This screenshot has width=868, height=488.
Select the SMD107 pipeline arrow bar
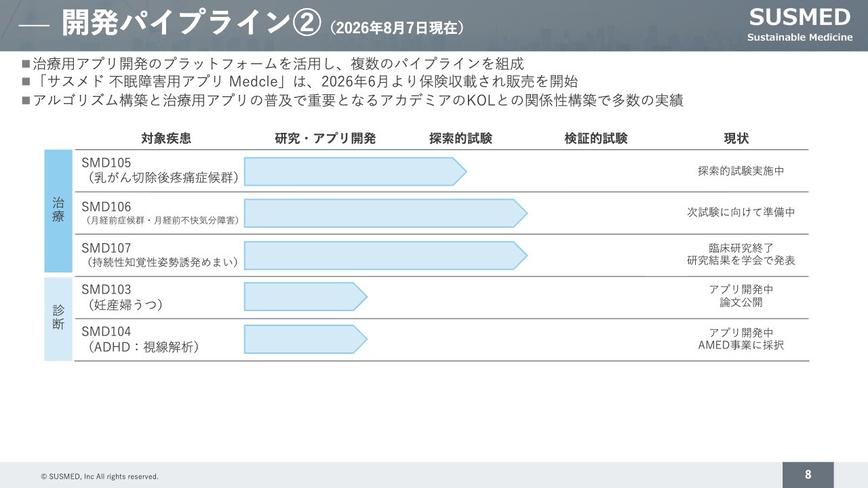[385, 256]
